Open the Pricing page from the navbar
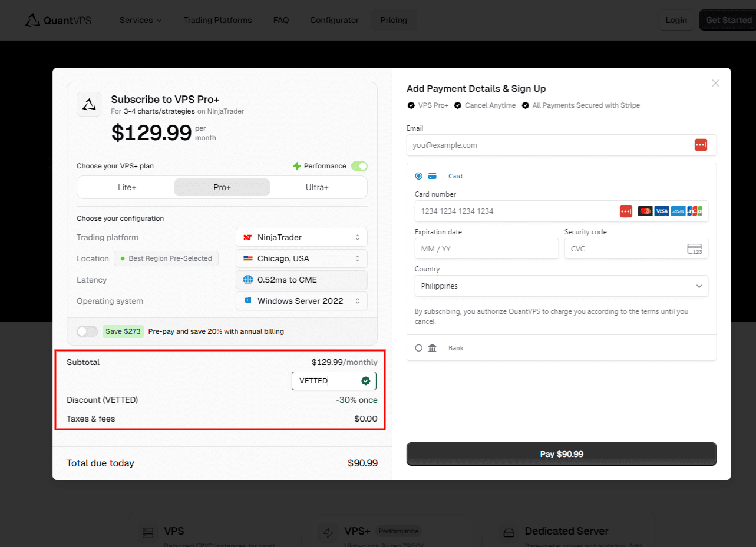The image size is (756, 547). (x=393, y=19)
